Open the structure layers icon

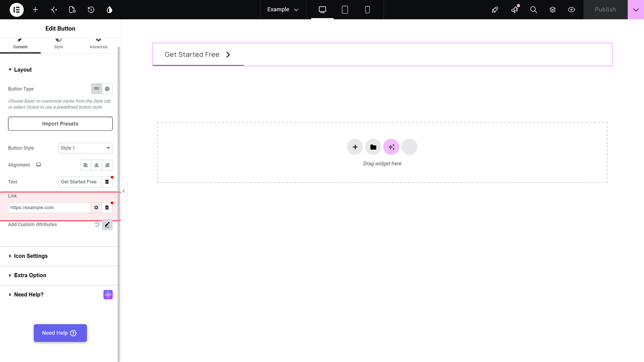click(x=552, y=10)
